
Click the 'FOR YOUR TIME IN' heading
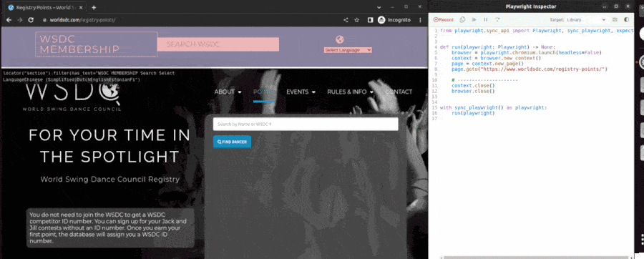109,135
